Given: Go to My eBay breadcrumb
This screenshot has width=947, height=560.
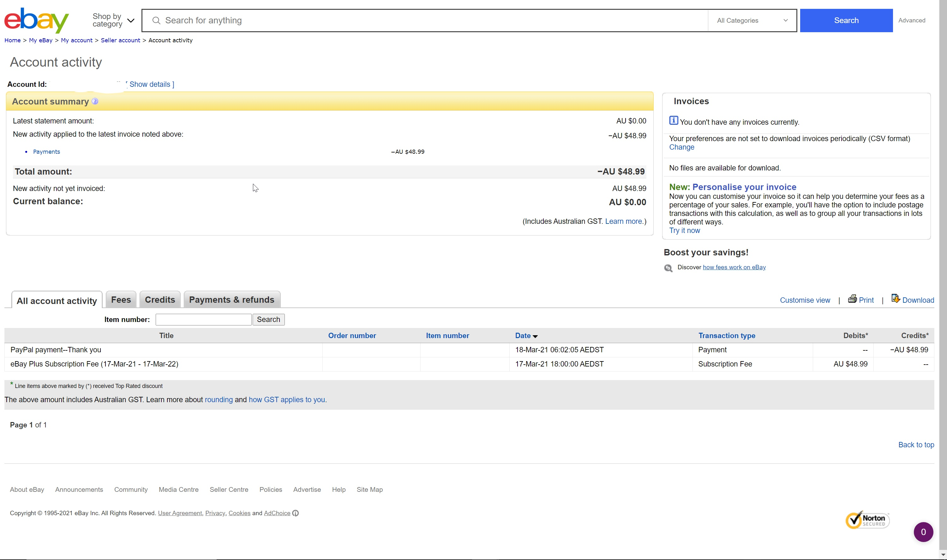Looking at the screenshot, I should [x=41, y=40].
